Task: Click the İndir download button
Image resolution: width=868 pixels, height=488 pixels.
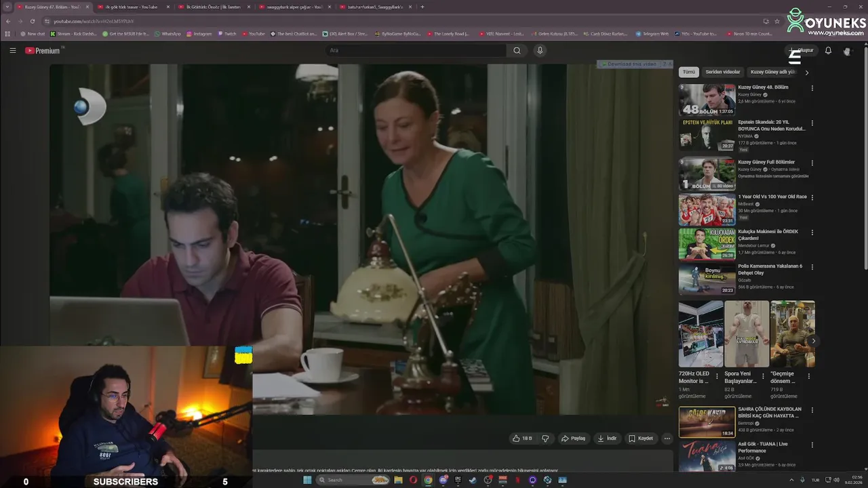Action: 607,439
